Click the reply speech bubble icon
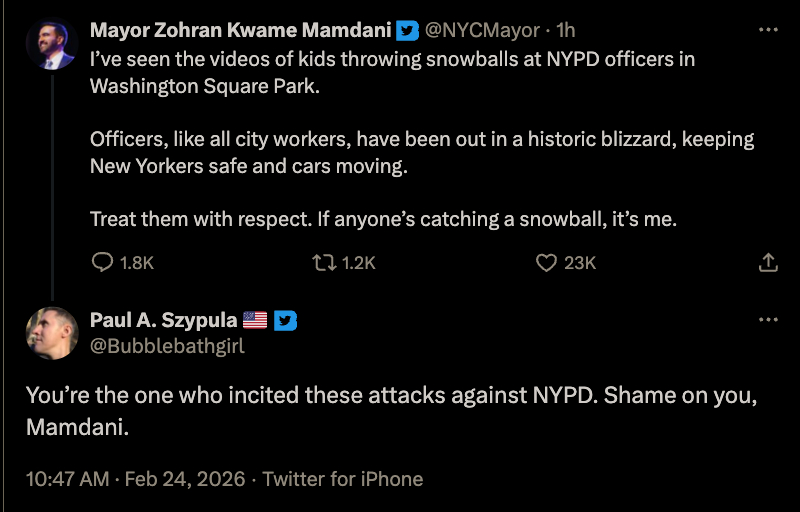This screenshot has width=800, height=512. 102,263
